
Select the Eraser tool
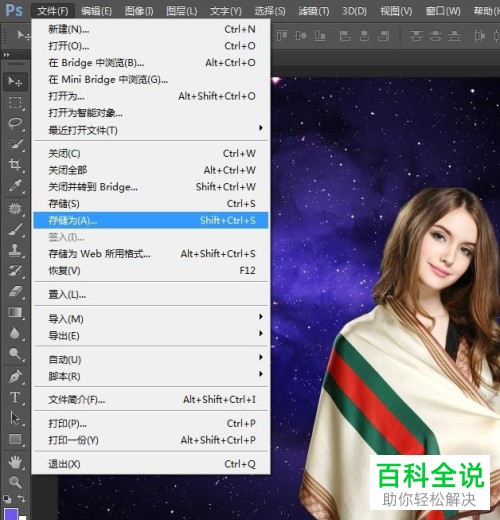click(x=15, y=291)
